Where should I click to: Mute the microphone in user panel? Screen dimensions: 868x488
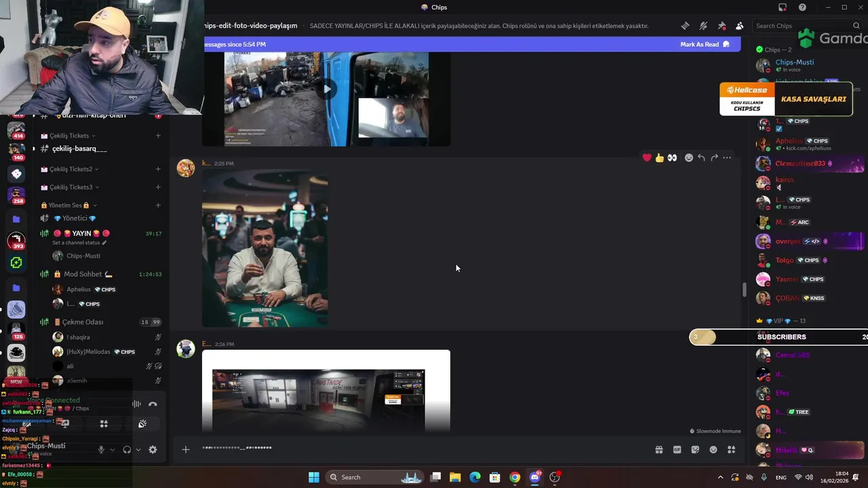pos(101,449)
